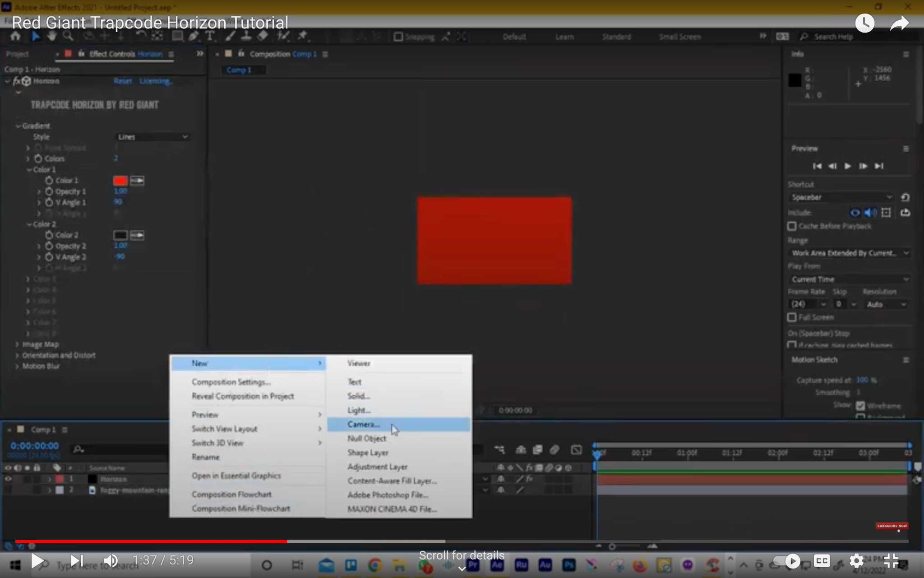The image size is (924, 578).
Task: Toggle the Snapping checkbox
Action: [x=398, y=37]
